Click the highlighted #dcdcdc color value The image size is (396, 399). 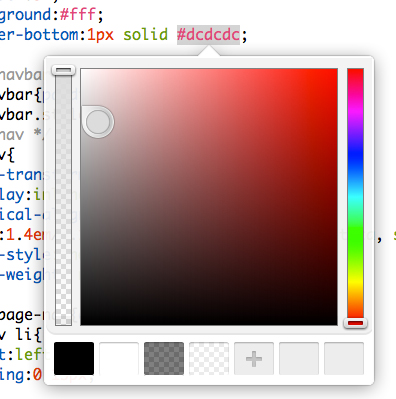[208, 35]
